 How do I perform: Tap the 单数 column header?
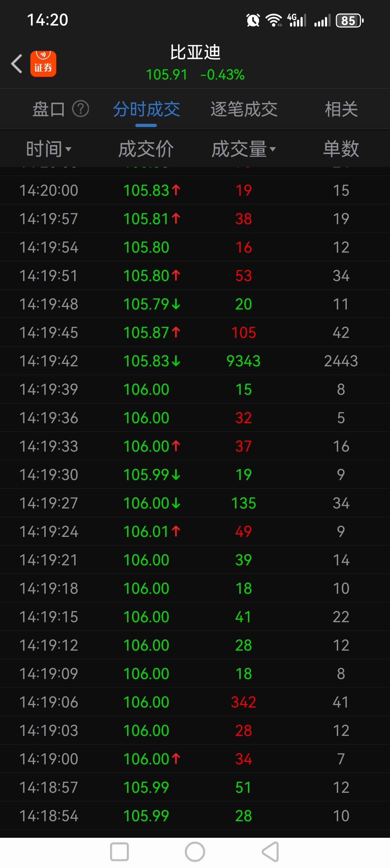click(341, 149)
